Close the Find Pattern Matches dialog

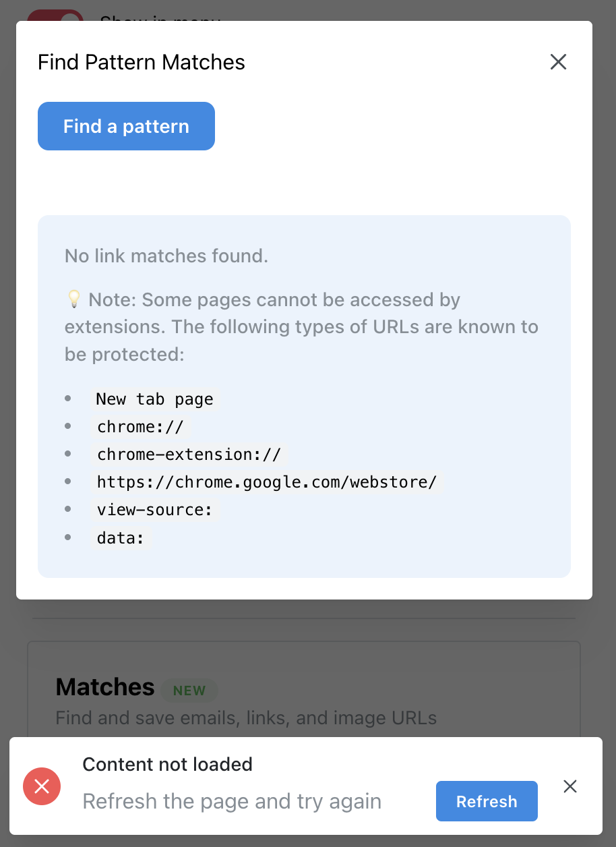pyautogui.click(x=558, y=62)
